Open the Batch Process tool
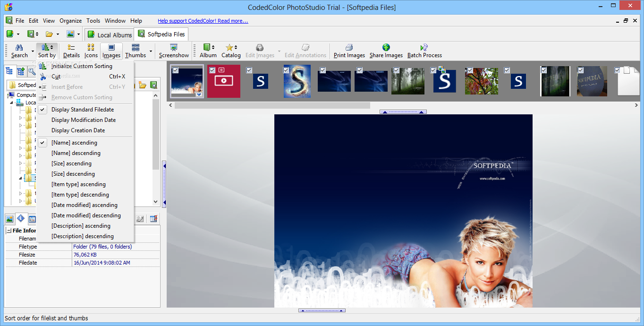This screenshot has height=326, width=644. [x=424, y=51]
